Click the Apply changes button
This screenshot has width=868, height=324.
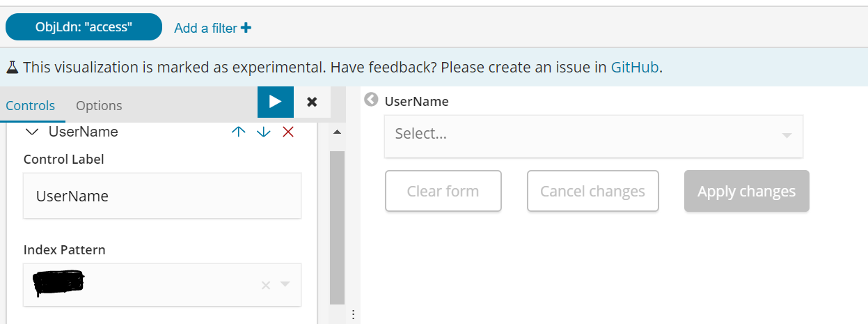[746, 191]
